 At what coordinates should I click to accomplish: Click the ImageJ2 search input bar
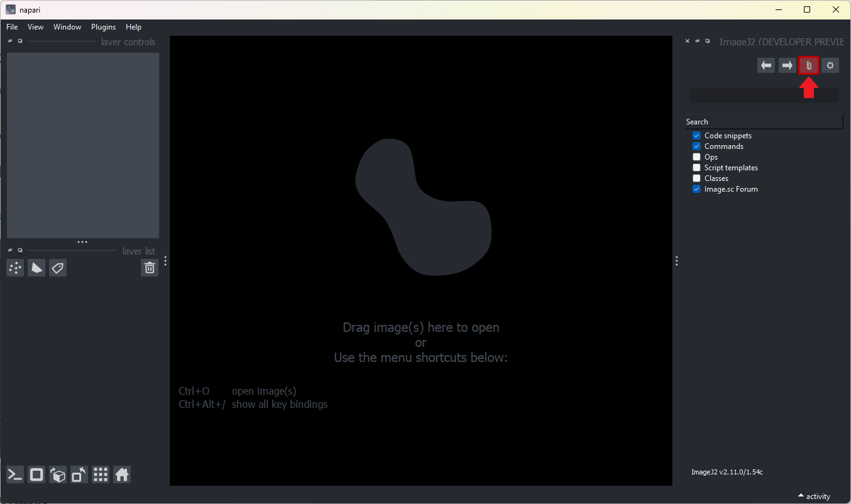click(x=764, y=96)
